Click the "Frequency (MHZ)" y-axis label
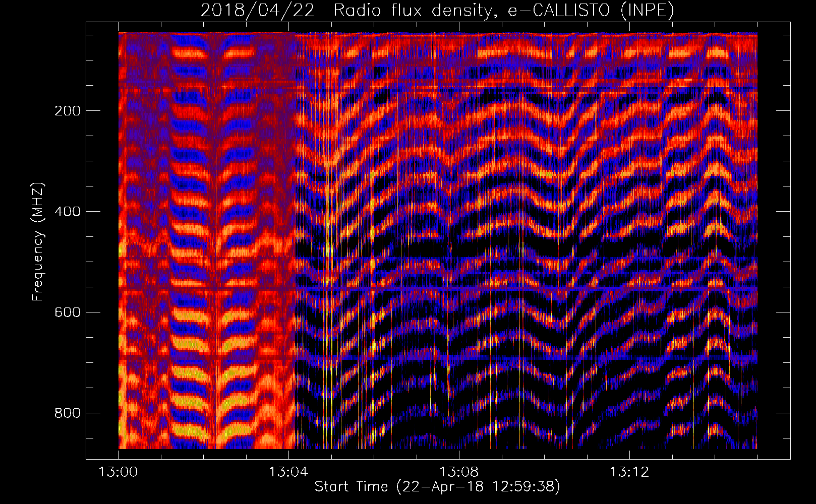Screen dimensions: 816x504 coord(37,242)
